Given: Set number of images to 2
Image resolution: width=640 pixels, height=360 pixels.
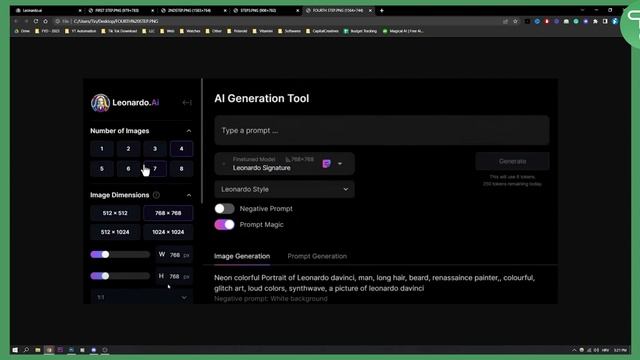Looking at the screenshot, I should pos(128,149).
